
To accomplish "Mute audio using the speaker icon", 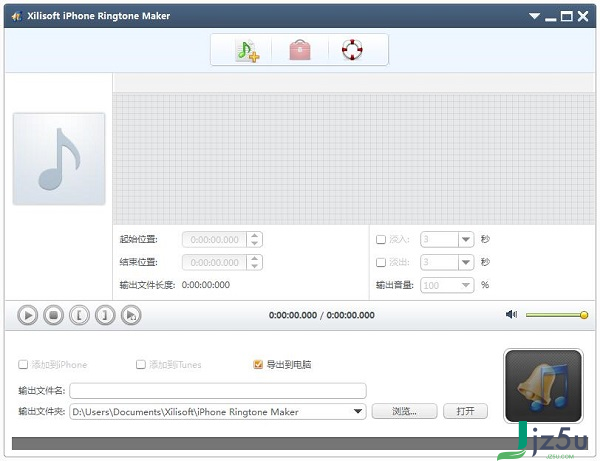I will click(x=511, y=314).
